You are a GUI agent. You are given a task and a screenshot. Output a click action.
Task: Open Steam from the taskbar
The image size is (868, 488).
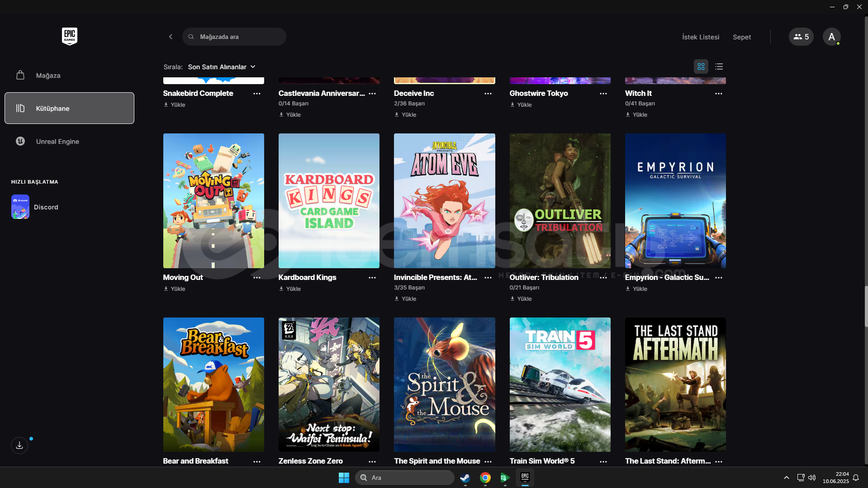(465, 478)
